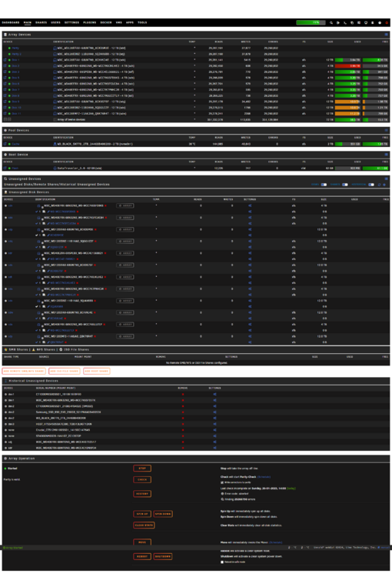Toggle the HISTORICAL switch in Unassigned Devices
The image size is (392, 577).
(x=371, y=185)
